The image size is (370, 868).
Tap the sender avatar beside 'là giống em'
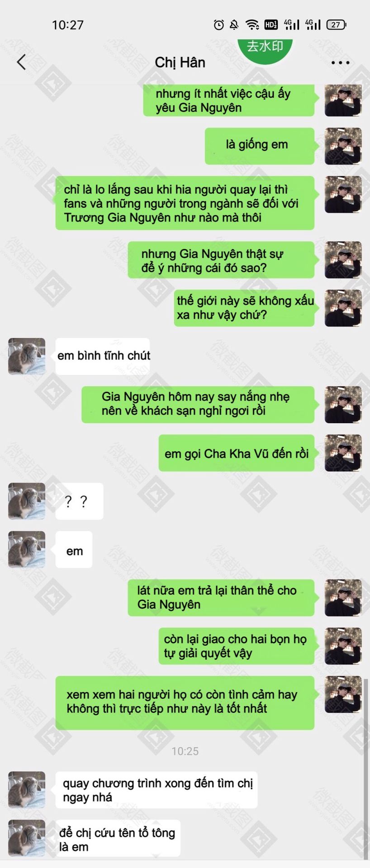point(343,146)
